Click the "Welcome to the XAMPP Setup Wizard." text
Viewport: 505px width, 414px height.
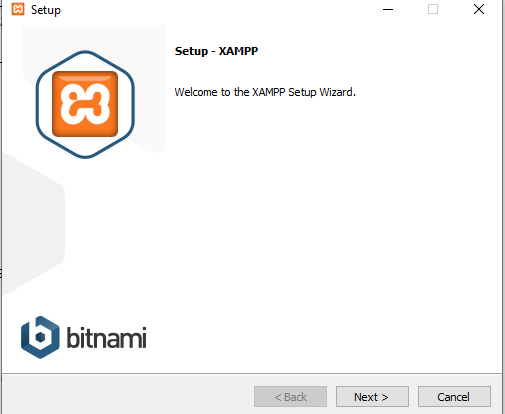[x=265, y=92]
